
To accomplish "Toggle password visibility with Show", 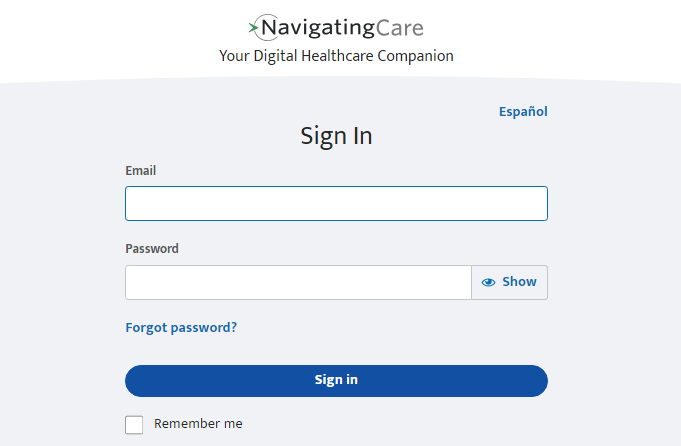I will 509,282.
